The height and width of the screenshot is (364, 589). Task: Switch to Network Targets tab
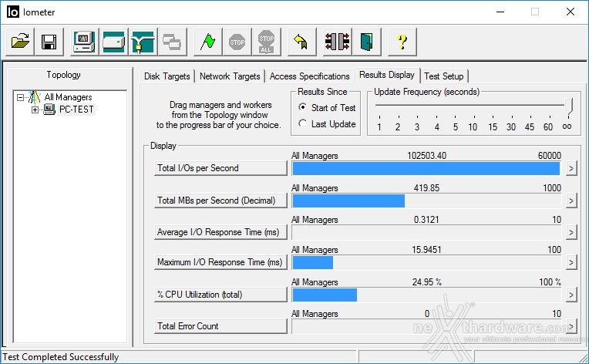230,76
